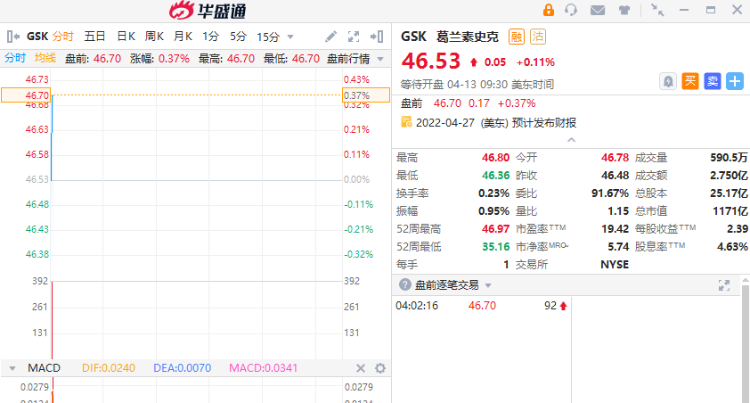
Task: Toggle the 分时 price line
Action: [15, 58]
